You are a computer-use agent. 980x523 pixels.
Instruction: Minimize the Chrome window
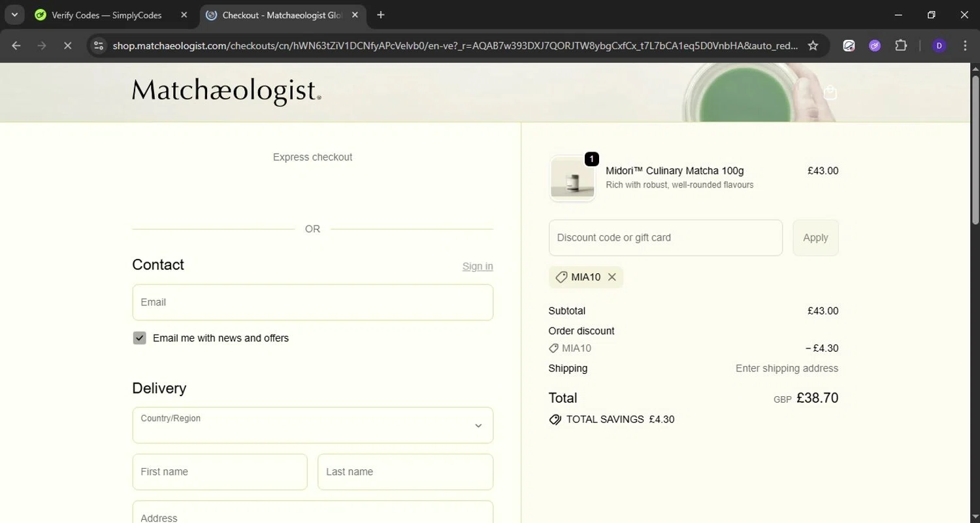coord(898,14)
